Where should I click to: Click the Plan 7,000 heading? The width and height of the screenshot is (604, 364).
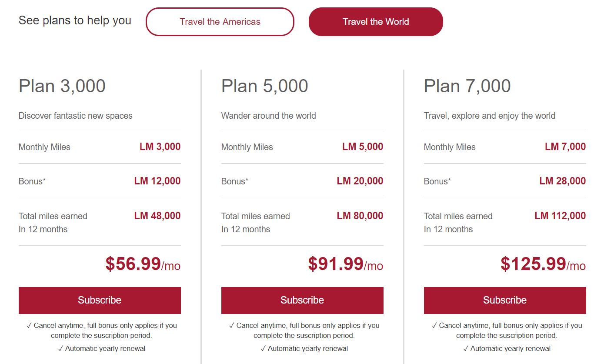tap(467, 86)
